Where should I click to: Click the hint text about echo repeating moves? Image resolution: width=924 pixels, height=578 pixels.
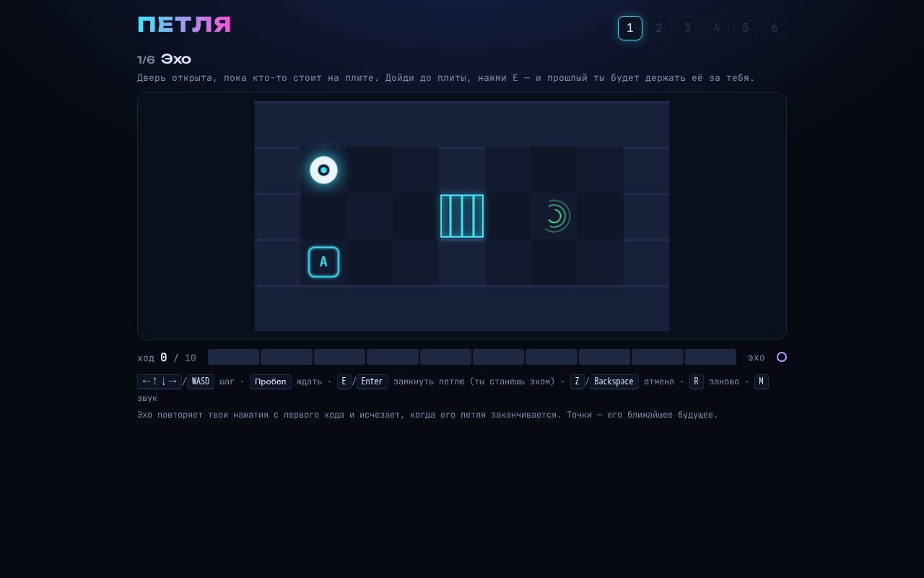(x=427, y=415)
